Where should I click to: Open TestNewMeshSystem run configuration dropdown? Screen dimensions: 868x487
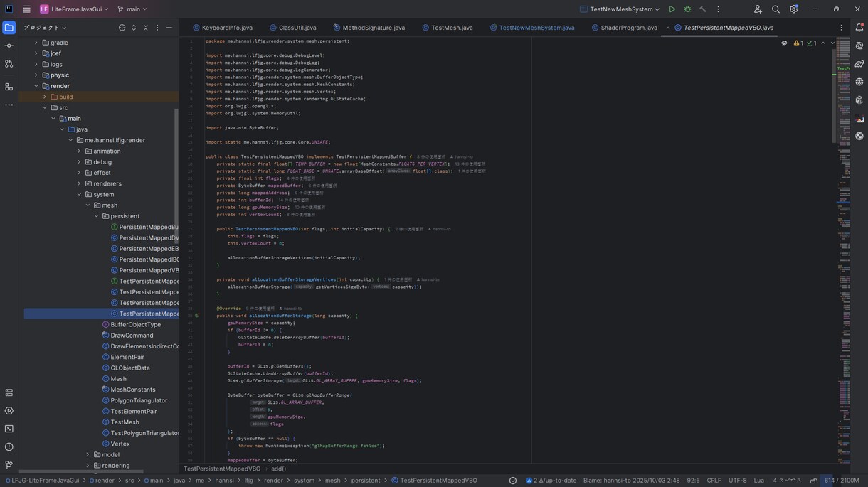click(x=619, y=9)
